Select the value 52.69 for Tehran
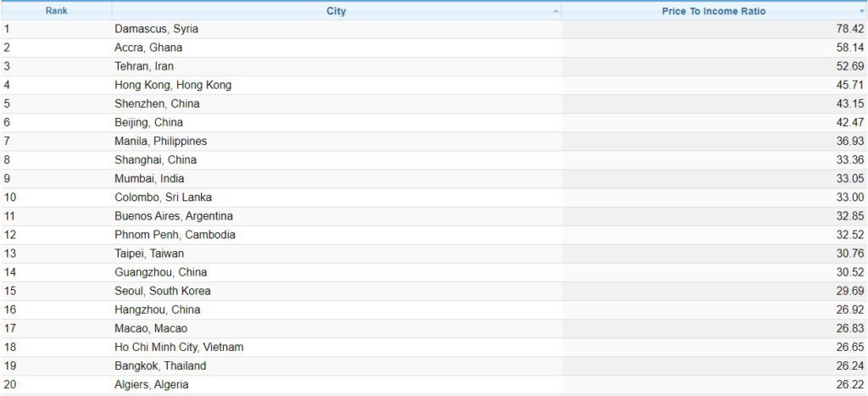This screenshot has height=396, width=868. (849, 66)
